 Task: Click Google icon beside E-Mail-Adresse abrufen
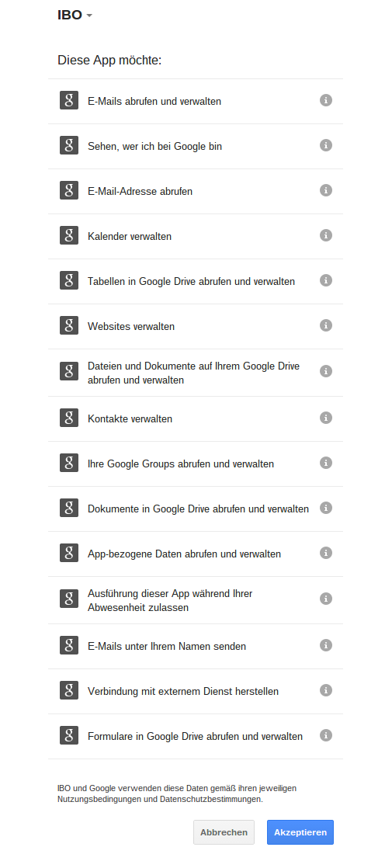tap(69, 190)
